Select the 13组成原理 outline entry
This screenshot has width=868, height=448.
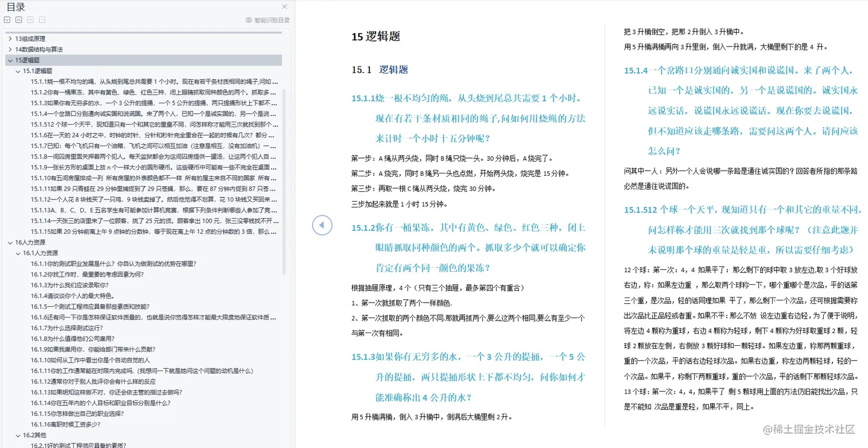(x=30, y=38)
